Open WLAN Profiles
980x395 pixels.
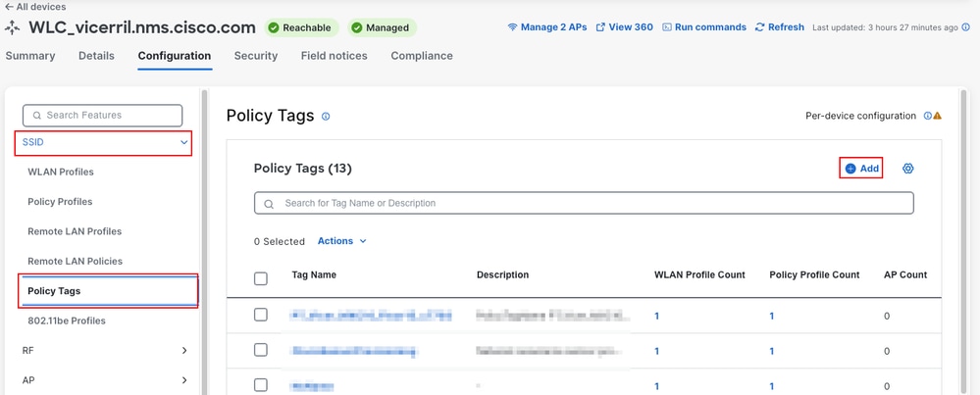pyautogui.click(x=61, y=172)
